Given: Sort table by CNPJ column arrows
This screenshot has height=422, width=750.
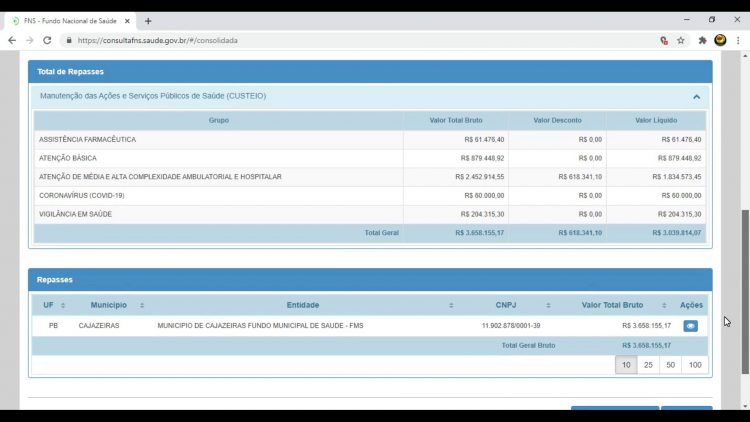Looking at the screenshot, I should pos(548,305).
